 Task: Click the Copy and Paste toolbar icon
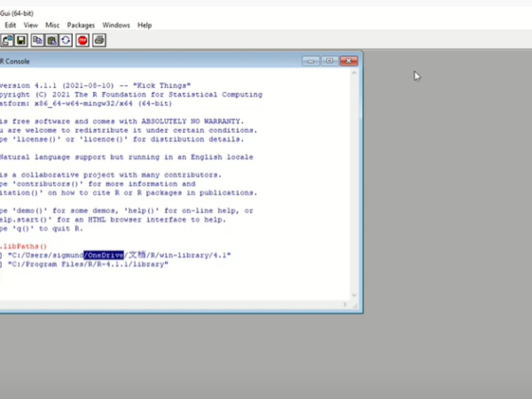tap(66, 40)
